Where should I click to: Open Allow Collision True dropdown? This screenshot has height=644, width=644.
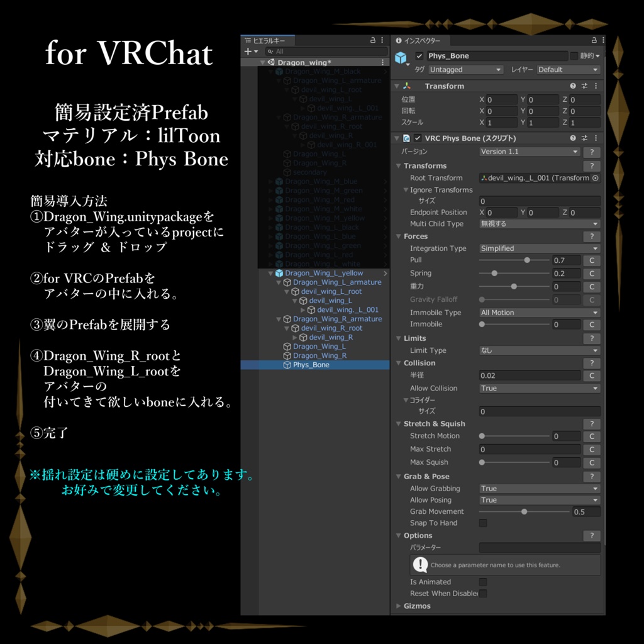pos(540,388)
